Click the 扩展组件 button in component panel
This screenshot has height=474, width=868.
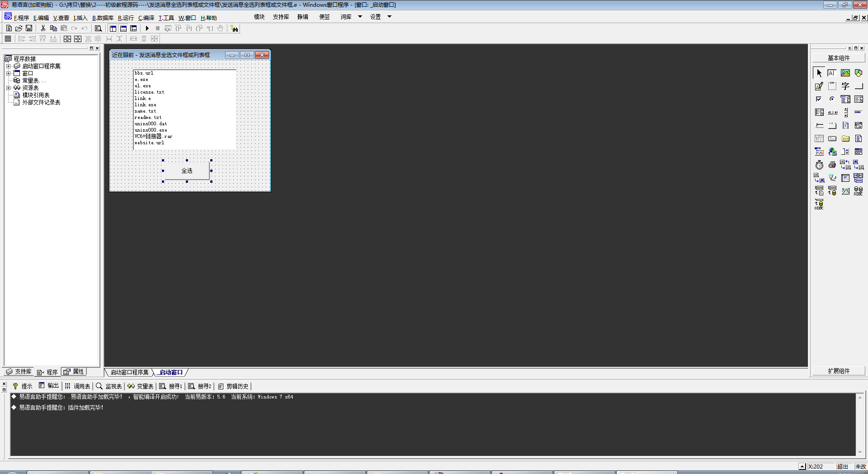[x=838, y=371]
